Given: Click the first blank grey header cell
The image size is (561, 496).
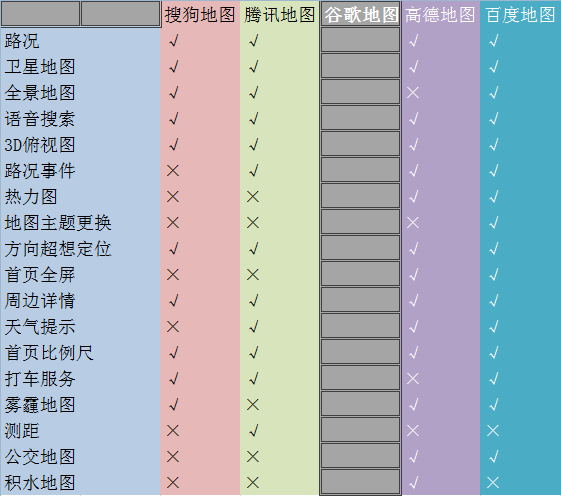Looking at the screenshot, I should click(x=40, y=14).
